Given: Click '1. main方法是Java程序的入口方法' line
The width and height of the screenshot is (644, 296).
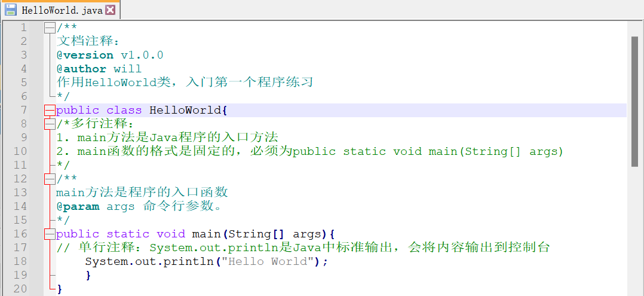Looking at the screenshot, I should click(x=167, y=138).
